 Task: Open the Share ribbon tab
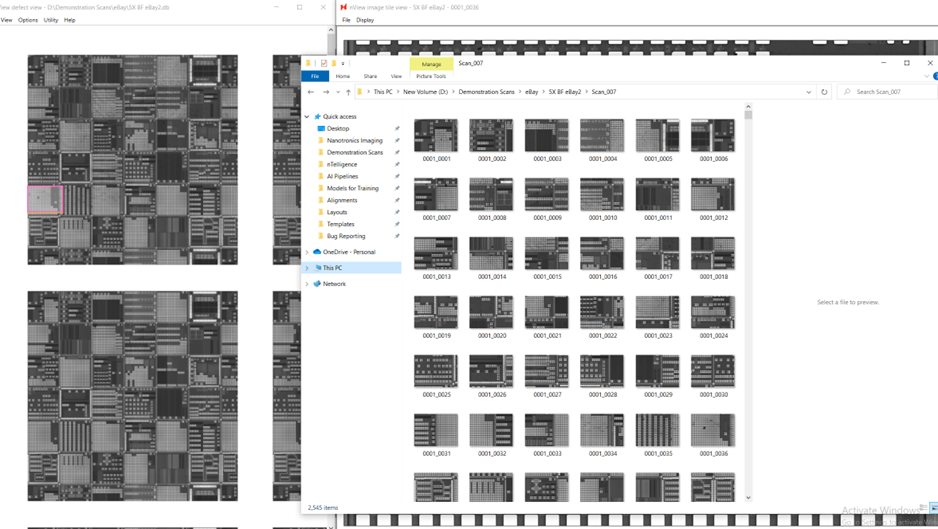point(370,76)
